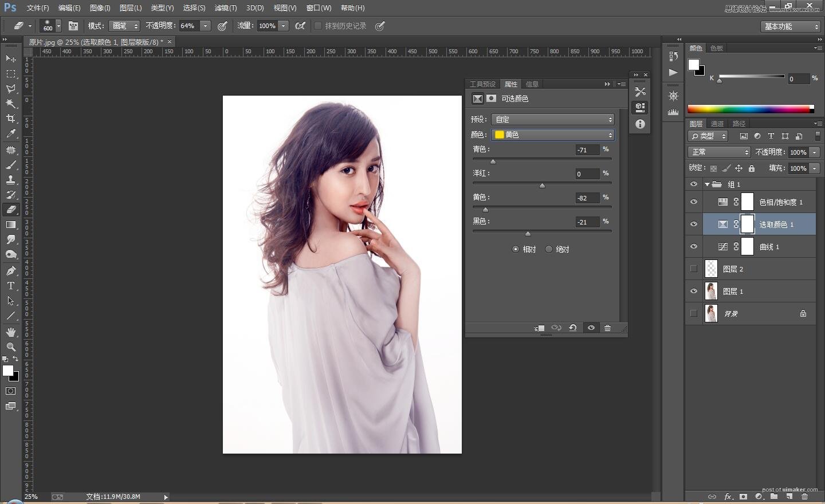The width and height of the screenshot is (825, 504).
Task: Click the 青色 slider handle
Action: coord(493,162)
